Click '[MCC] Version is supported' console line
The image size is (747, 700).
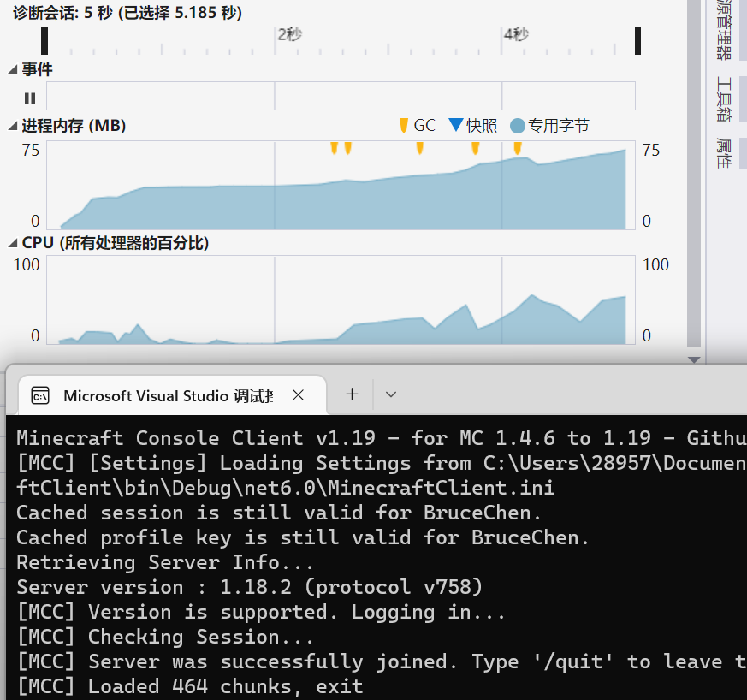[x=261, y=613]
